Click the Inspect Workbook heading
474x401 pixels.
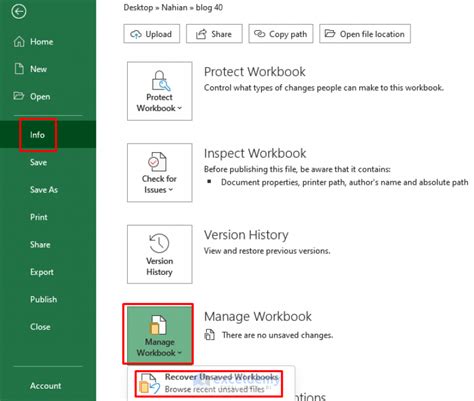255,153
